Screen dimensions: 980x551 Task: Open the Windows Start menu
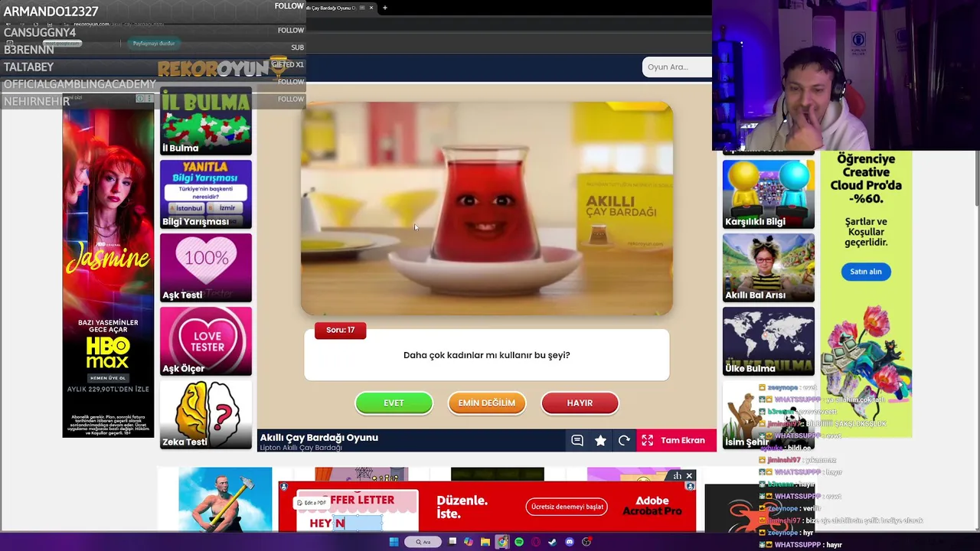(394, 542)
